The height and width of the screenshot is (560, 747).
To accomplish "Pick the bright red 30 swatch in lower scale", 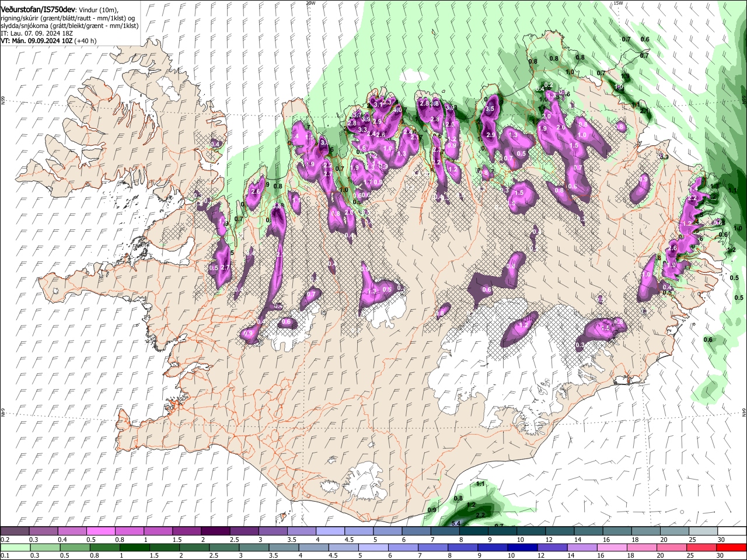I will (731, 547).
